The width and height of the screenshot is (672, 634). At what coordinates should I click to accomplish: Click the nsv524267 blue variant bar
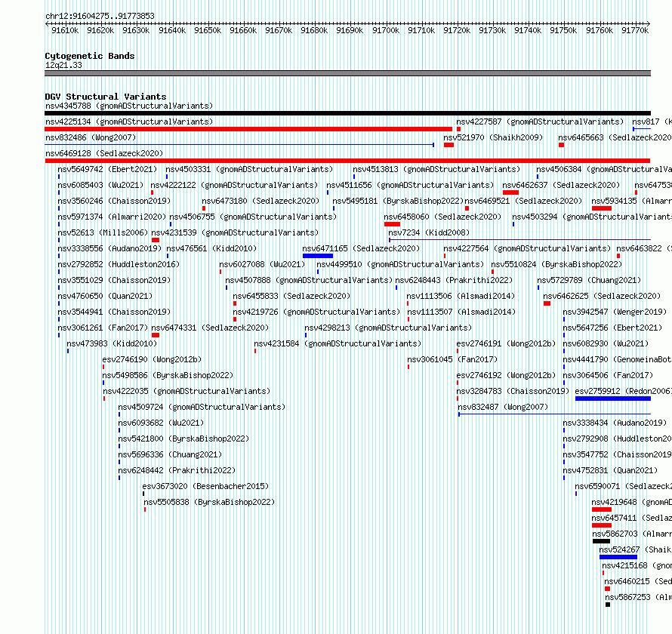[618, 557]
